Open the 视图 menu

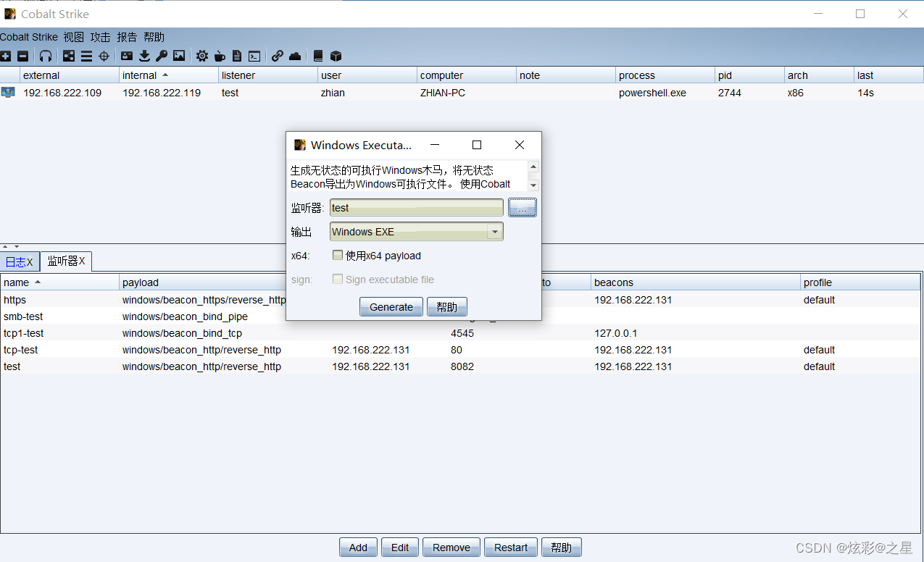click(74, 37)
